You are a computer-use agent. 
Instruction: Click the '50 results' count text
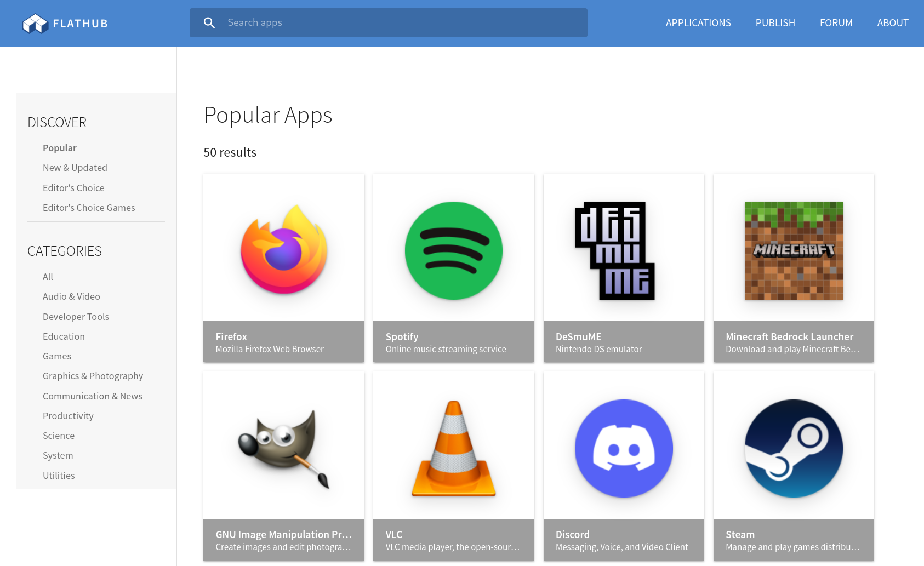click(x=230, y=152)
